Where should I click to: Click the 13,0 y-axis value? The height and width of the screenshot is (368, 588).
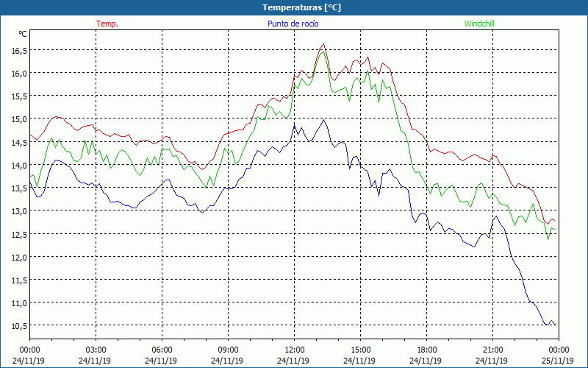pos(19,211)
